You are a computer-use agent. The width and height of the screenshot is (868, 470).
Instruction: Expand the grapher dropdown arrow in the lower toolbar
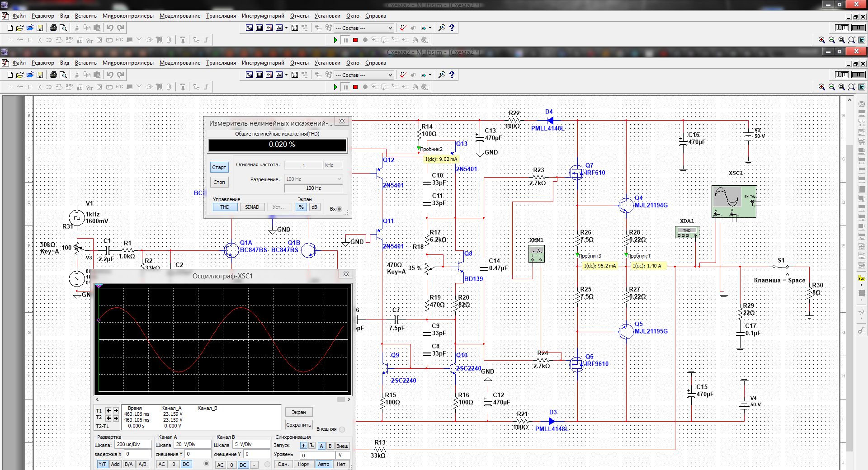[286, 75]
